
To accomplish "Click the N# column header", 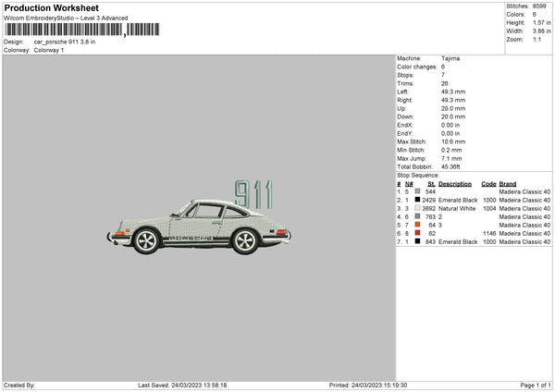I will (409, 184).
